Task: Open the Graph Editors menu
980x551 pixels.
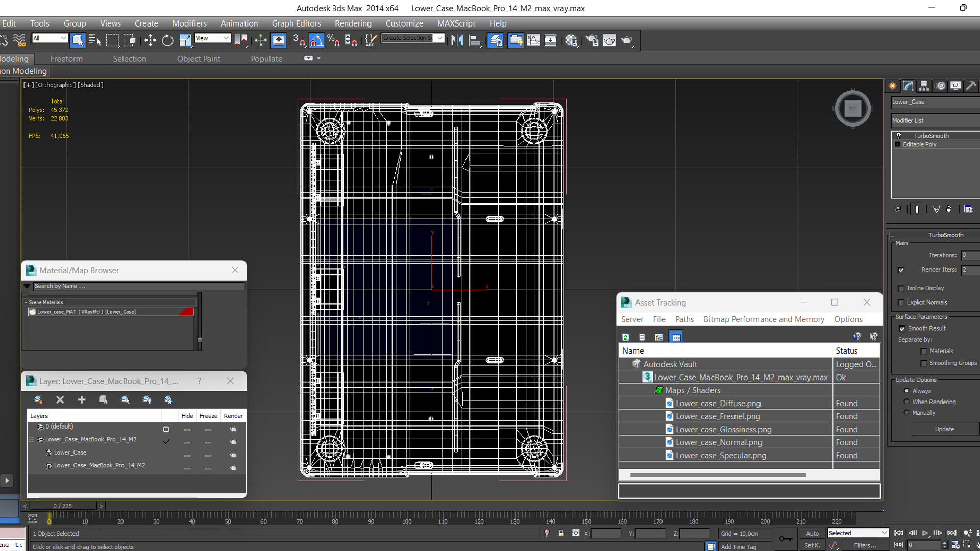Action: pos(296,23)
